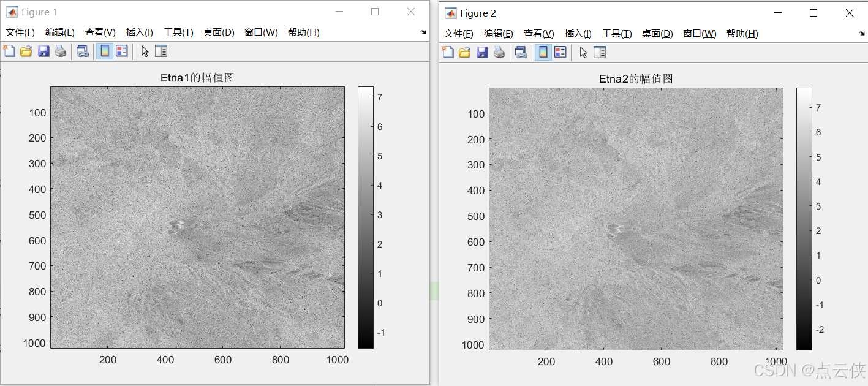Click New Figure icon in Figure 1 toolbar
The width and height of the screenshot is (868, 386).
(x=9, y=51)
